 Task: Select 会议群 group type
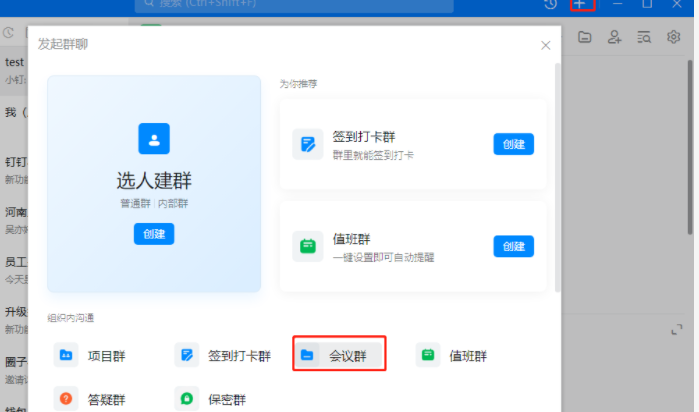339,355
